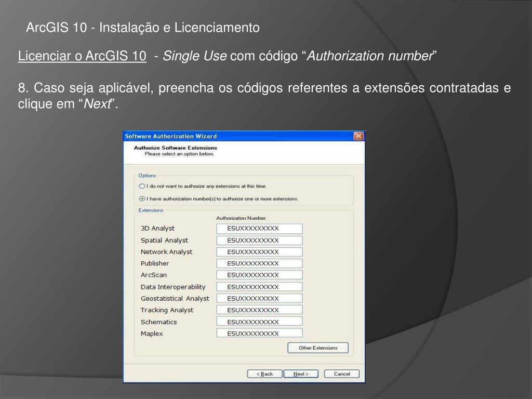
Task: Click the 3D Analyst authorization number field
Action: 259,229
